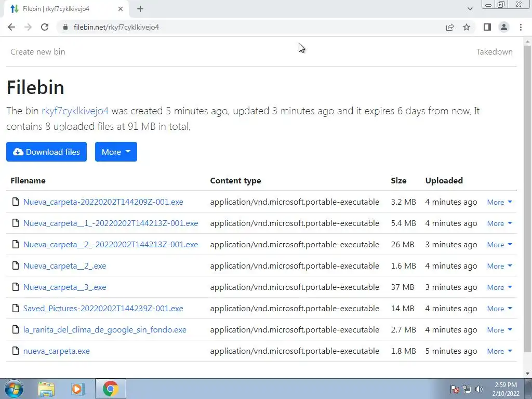Click the browser forward arrow
This screenshot has width=532, height=399.
(28, 27)
